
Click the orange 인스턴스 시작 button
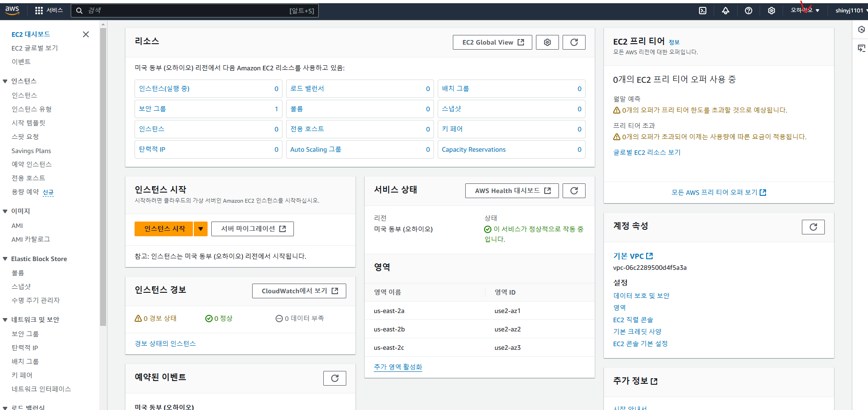click(164, 229)
